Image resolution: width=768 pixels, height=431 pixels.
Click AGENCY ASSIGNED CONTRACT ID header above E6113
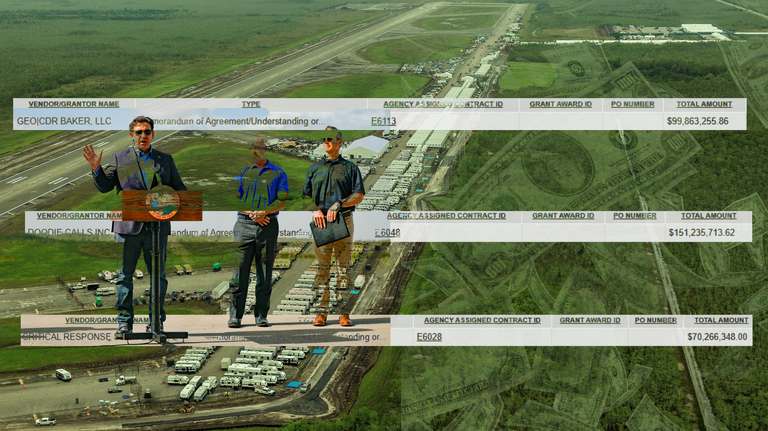443,104
